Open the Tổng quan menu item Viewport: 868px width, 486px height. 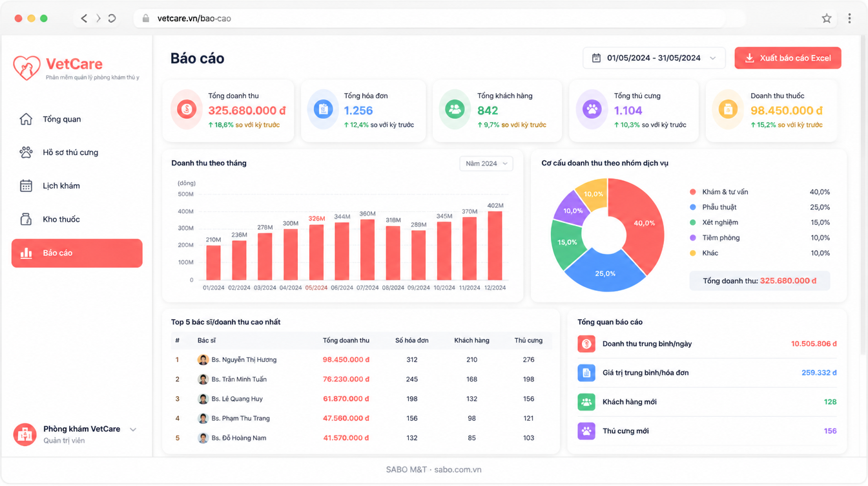pos(77,119)
